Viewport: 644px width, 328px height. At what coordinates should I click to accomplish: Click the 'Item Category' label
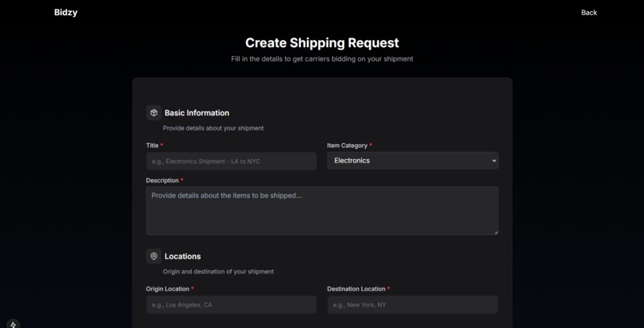pyautogui.click(x=347, y=146)
